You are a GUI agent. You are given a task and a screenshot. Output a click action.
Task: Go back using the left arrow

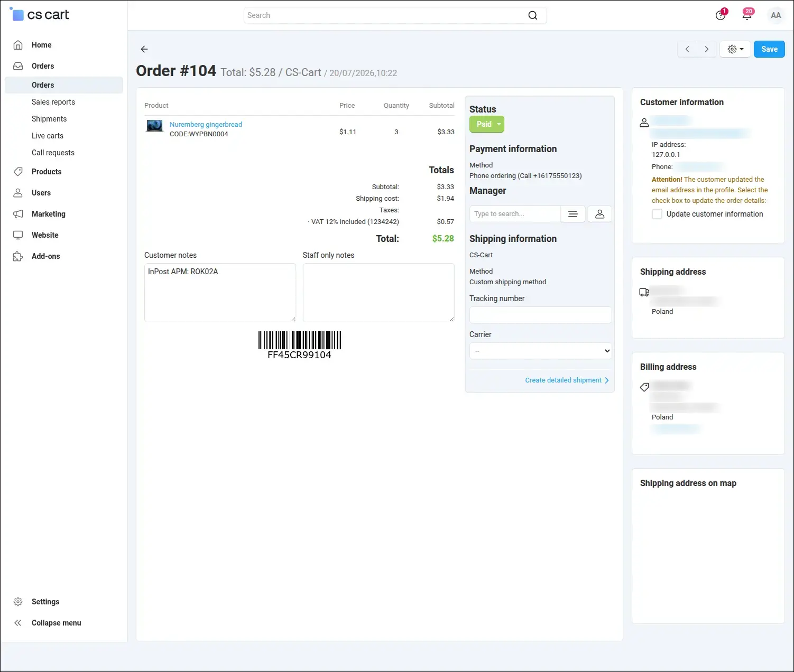click(x=144, y=49)
